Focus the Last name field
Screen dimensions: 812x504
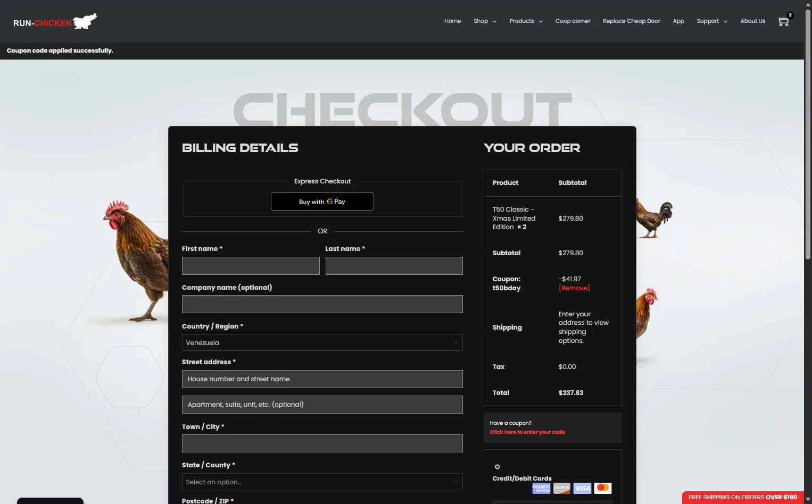point(394,266)
